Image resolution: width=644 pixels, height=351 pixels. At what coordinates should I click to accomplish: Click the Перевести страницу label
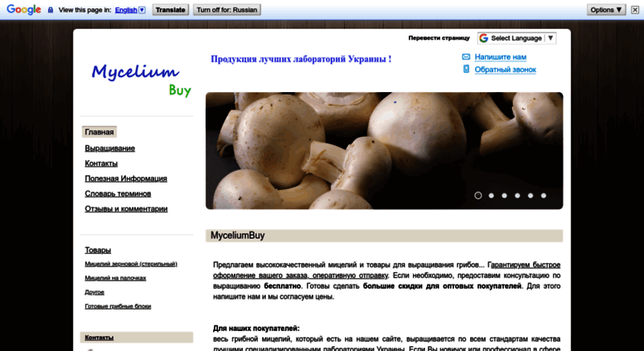point(438,38)
